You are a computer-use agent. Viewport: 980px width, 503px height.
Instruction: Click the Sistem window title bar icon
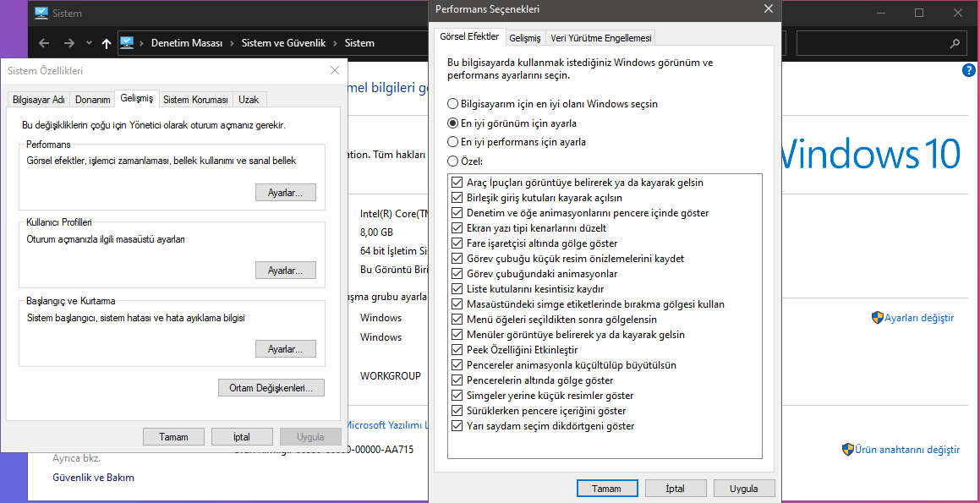pos(41,13)
